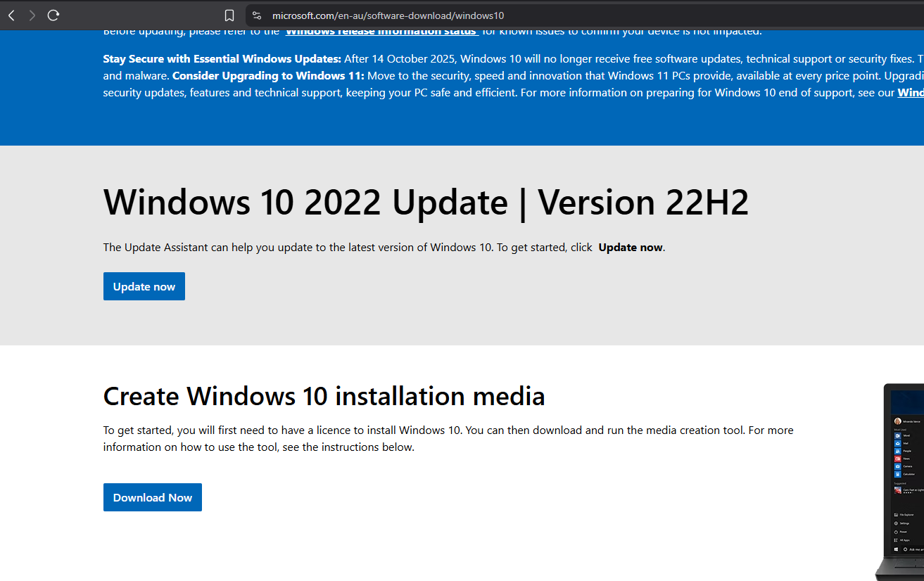Click the browser back arrow

12,15
